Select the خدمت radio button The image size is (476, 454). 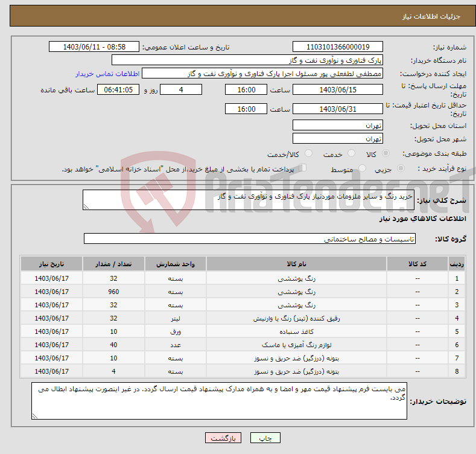[x=351, y=153]
